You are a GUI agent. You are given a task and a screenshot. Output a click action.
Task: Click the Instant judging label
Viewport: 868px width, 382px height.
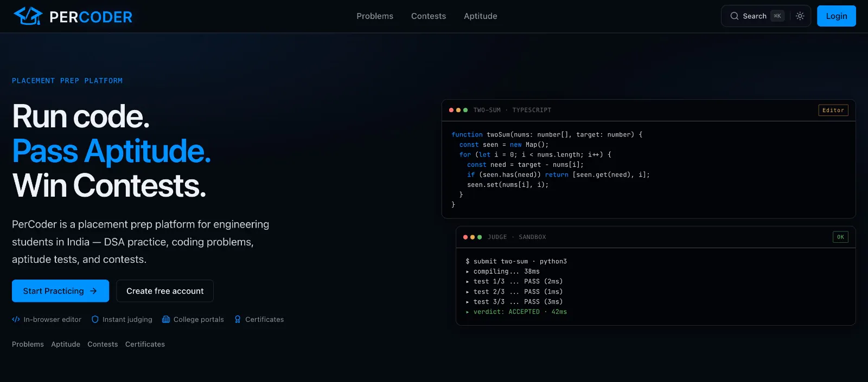(x=127, y=320)
